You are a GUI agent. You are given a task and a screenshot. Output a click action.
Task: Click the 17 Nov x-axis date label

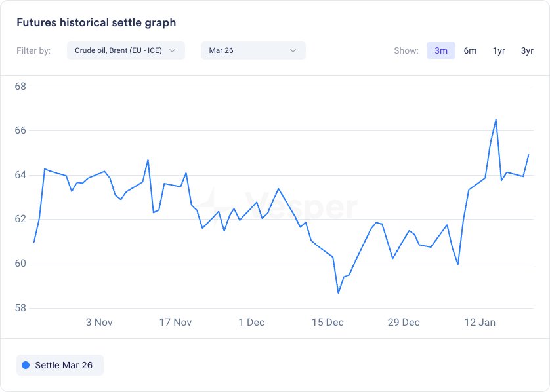click(175, 323)
